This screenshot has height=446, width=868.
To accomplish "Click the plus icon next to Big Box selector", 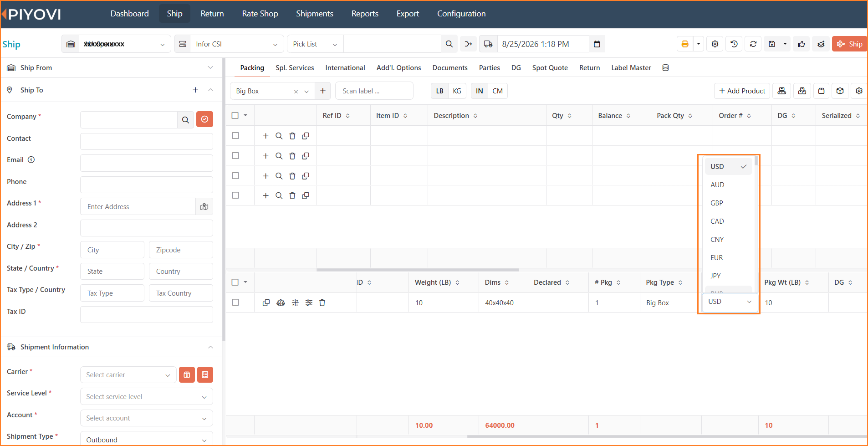I will pos(323,91).
